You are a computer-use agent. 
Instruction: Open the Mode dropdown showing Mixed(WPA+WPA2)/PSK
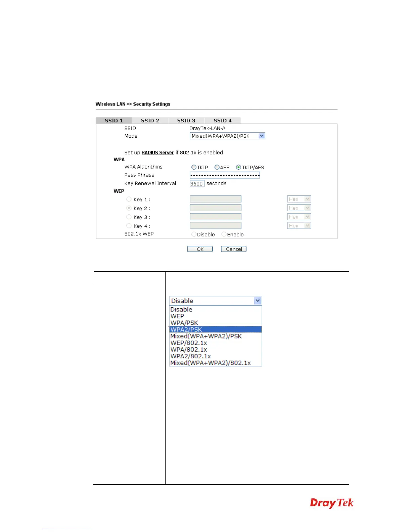[227, 136]
